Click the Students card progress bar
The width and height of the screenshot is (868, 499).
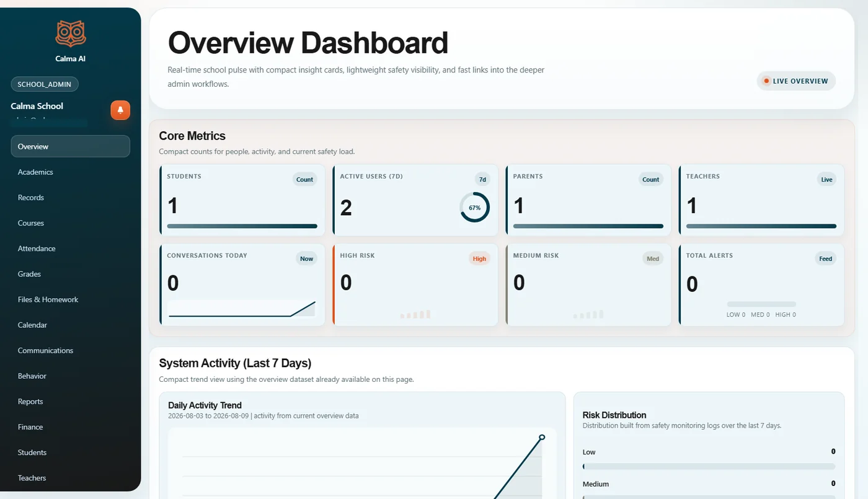(242, 226)
